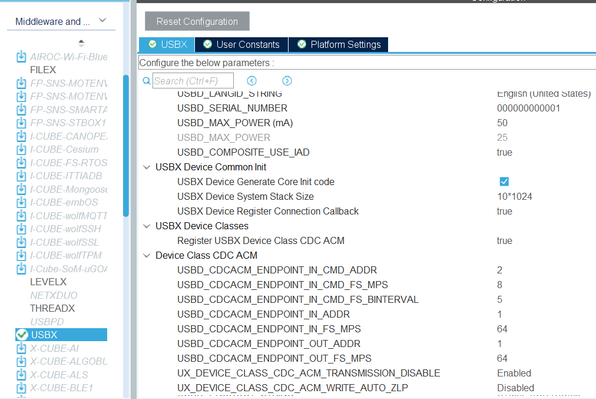Sort category list with up-down arrow
This screenshot has height=399, width=596.
tap(81, 43)
